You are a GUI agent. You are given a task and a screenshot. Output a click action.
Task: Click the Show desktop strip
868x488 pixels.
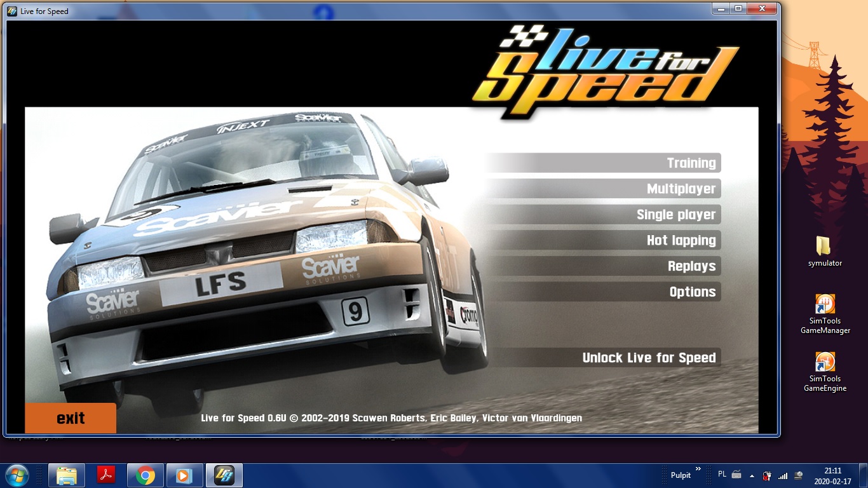coord(864,475)
